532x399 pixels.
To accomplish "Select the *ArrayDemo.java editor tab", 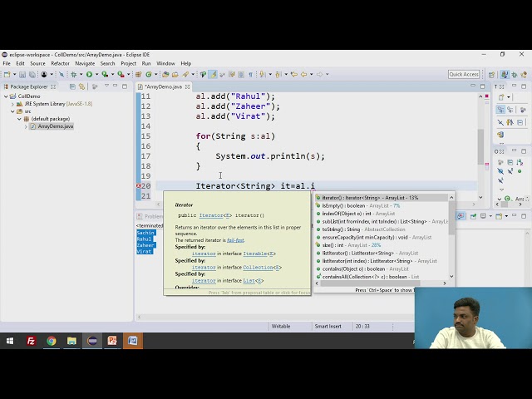I will click(163, 86).
